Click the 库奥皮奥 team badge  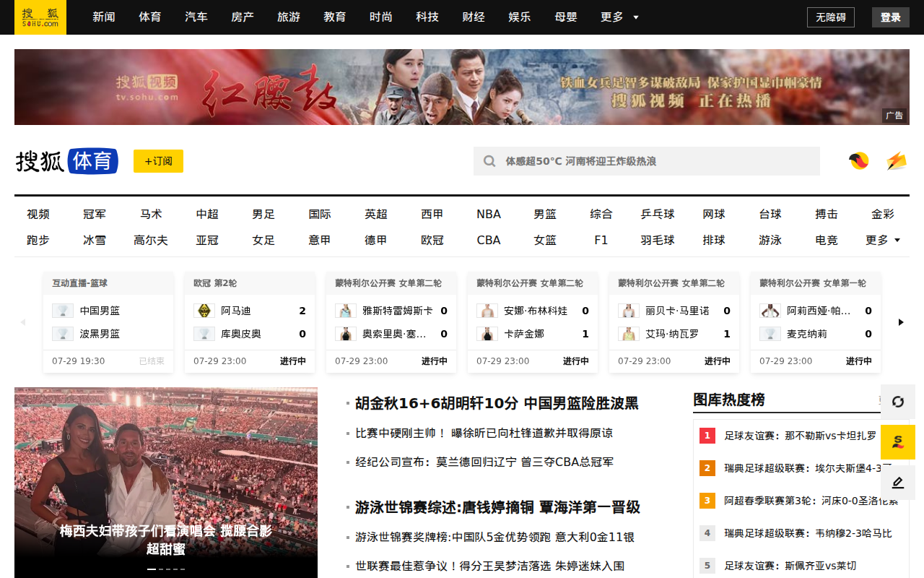[204, 334]
